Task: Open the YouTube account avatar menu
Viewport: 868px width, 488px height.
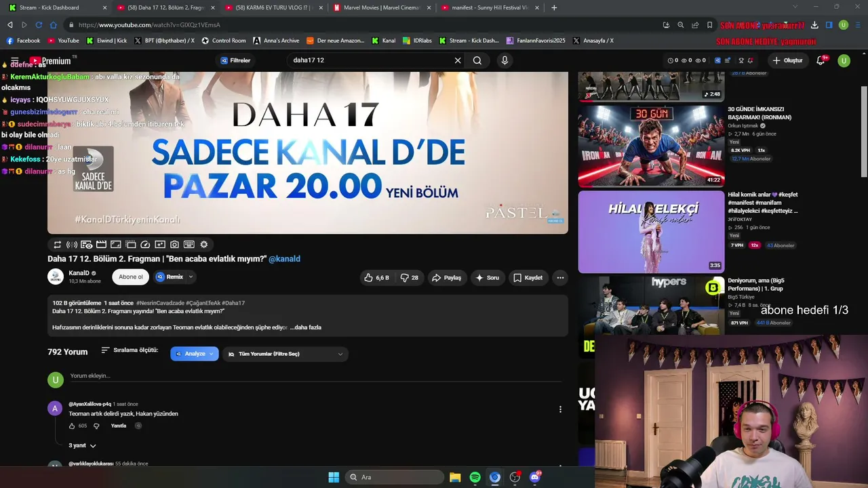Action: pyautogui.click(x=844, y=60)
